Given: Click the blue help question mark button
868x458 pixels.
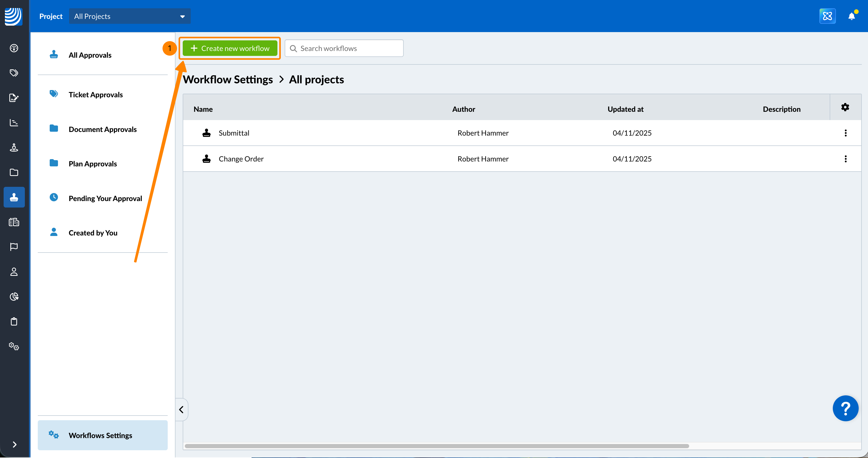Looking at the screenshot, I should coord(845,408).
